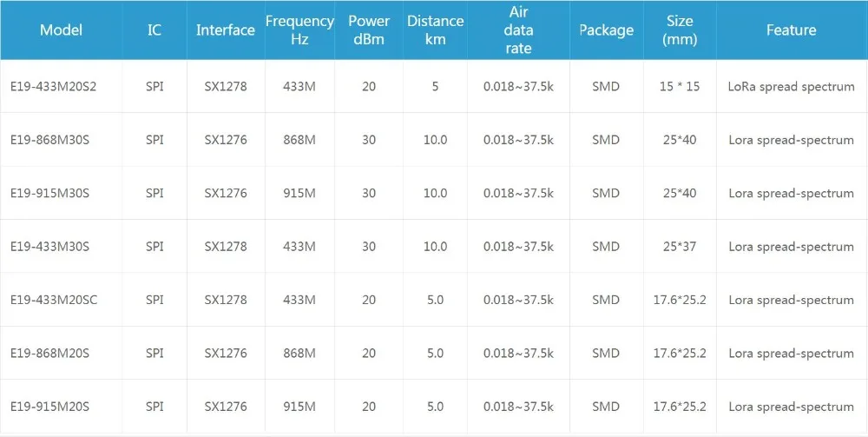Click the LoRa spread spectrum feature cell
The image size is (868, 437).
(792, 86)
